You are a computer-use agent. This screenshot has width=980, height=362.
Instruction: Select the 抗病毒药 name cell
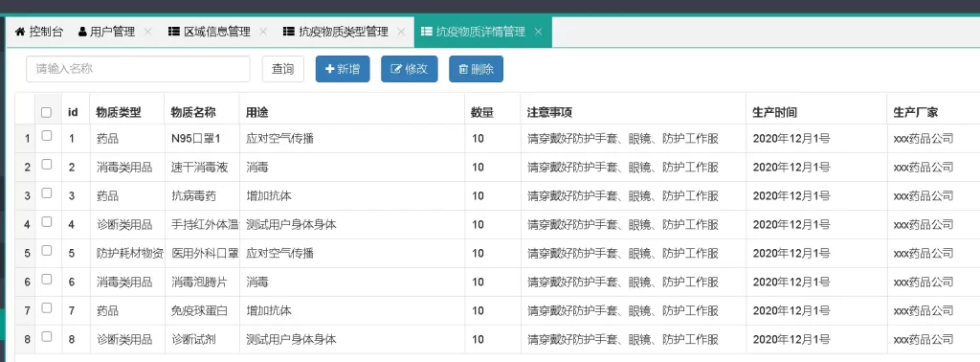pyautogui.click(x=202, y=196)
